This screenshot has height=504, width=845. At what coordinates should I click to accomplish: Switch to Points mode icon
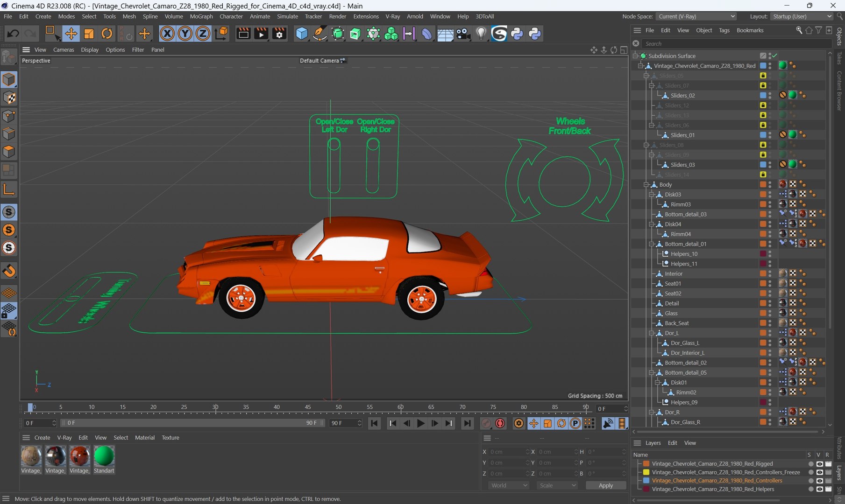[9, 116]
